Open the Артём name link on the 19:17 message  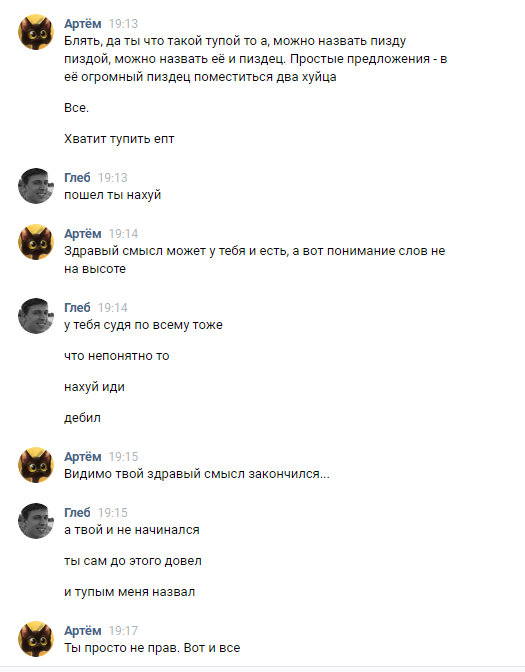[x=83, y=630]
